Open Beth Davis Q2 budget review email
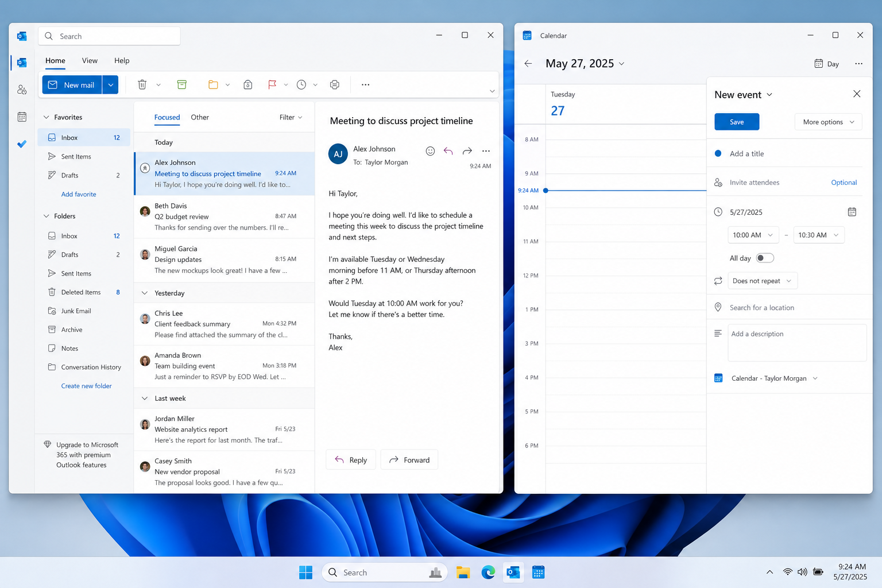This screenshot has width=882, height=588. click(x=225, y=217)
